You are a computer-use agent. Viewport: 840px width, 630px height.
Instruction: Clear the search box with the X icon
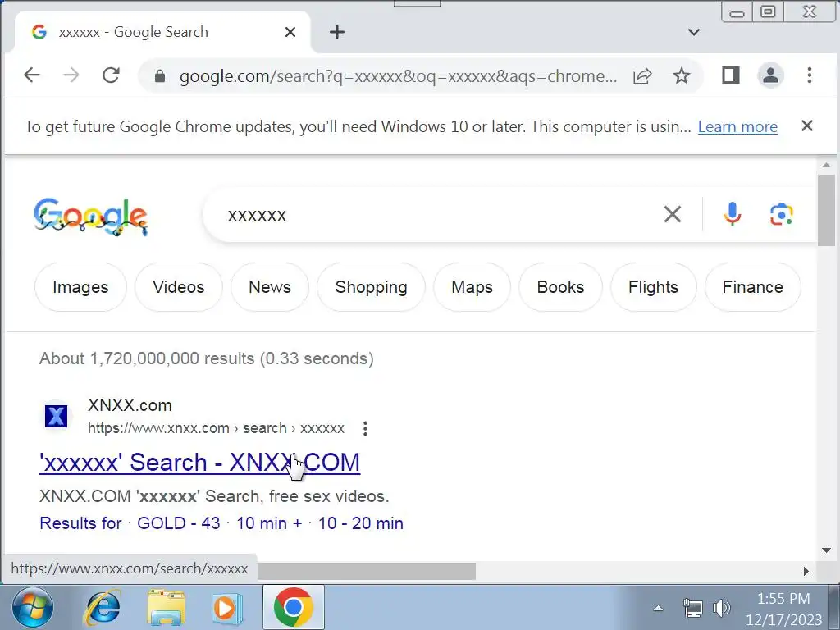point(673,214)
